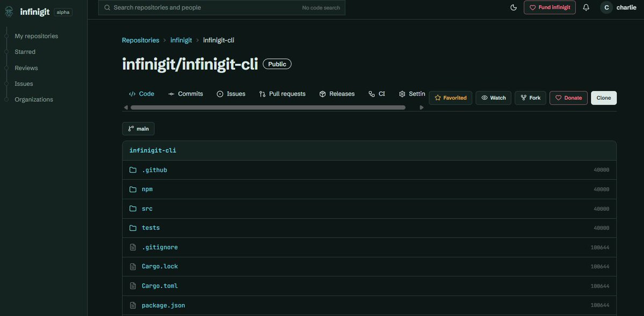This screenshot has height=316, width=644.
Task: Click the left arrow of the tab scrollbar
Action: (126, 107)
